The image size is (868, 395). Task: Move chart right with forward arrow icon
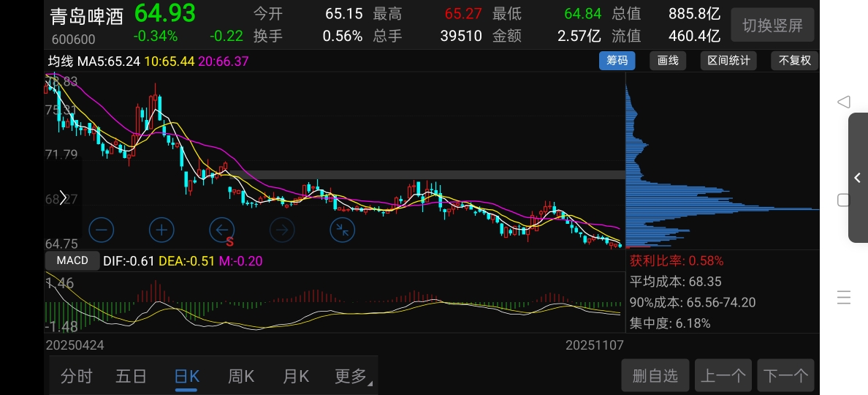282,230
